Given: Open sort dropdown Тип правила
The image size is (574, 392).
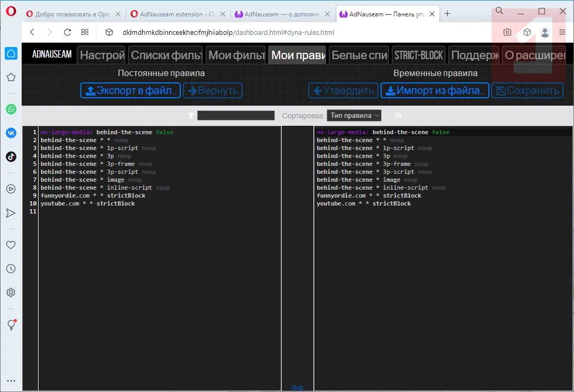Looking at the screenshot, I should (x=354, y=116).
